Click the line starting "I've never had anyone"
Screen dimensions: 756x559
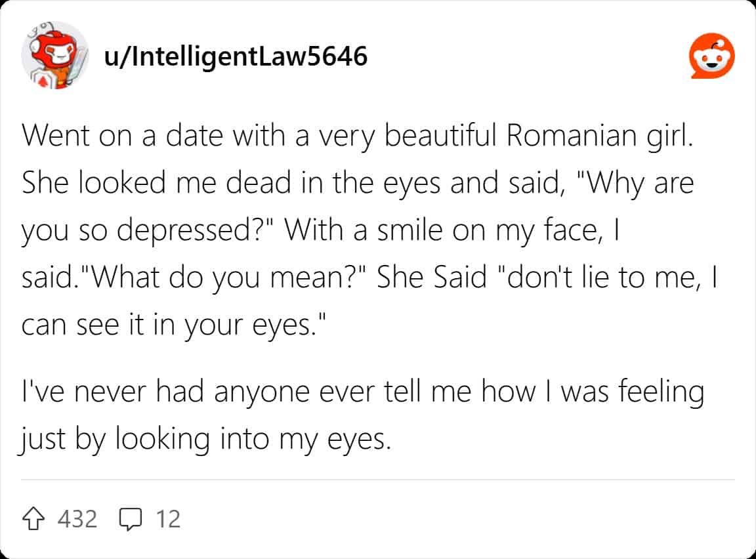(363, 391)
